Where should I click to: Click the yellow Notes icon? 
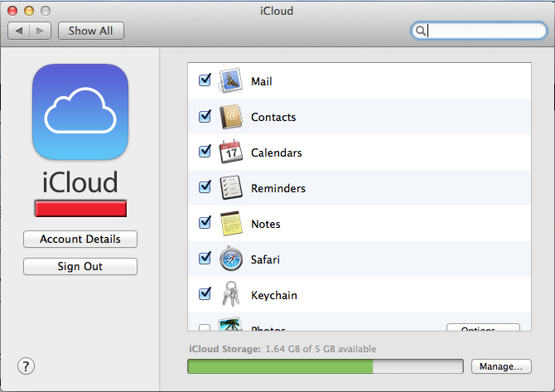(x=231, y=224)
